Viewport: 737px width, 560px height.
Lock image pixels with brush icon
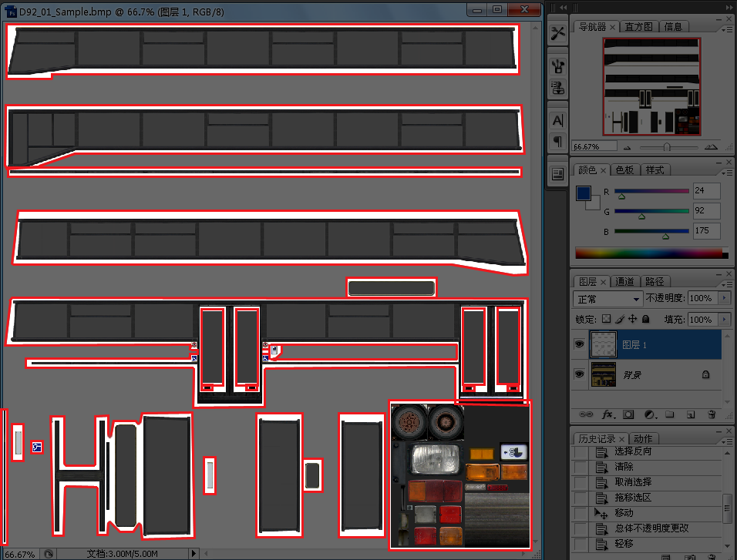point(620,319)
